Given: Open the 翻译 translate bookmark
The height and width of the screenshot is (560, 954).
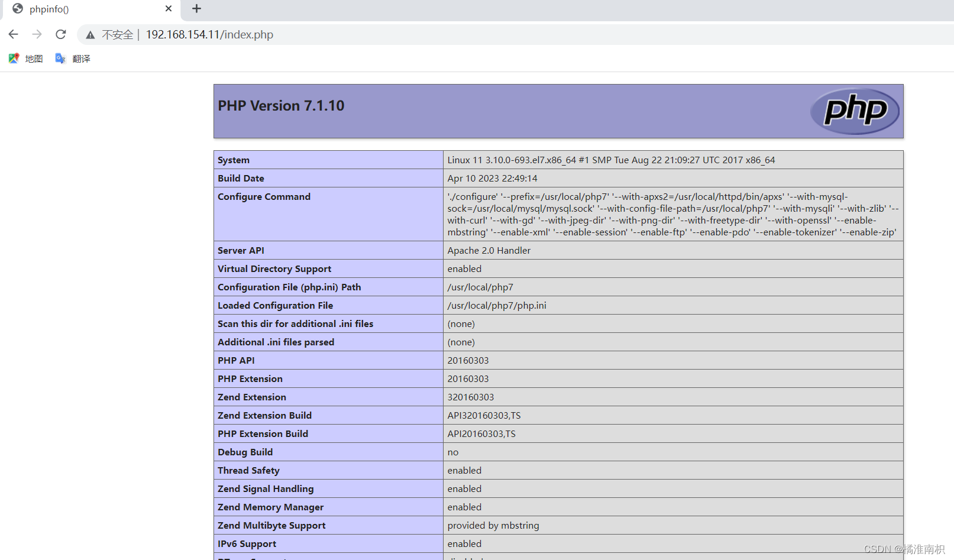Looking at the screenshot, I should (73, 59).
